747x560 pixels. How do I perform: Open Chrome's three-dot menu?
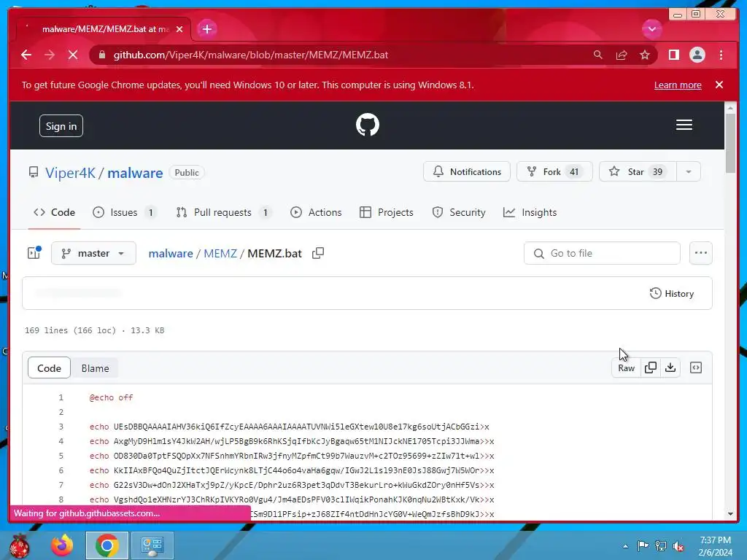[721, 55]
